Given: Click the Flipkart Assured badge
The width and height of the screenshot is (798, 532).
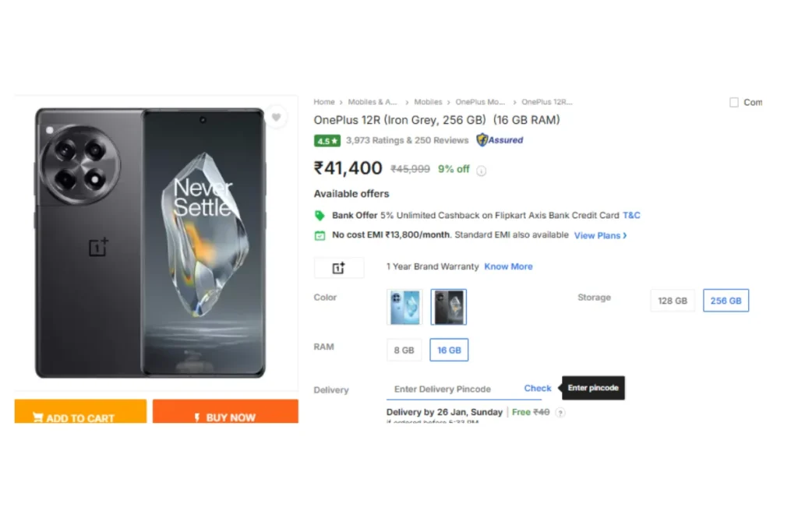Looking at the screenshot, I should pyautogui.click(x=500, y=140).
